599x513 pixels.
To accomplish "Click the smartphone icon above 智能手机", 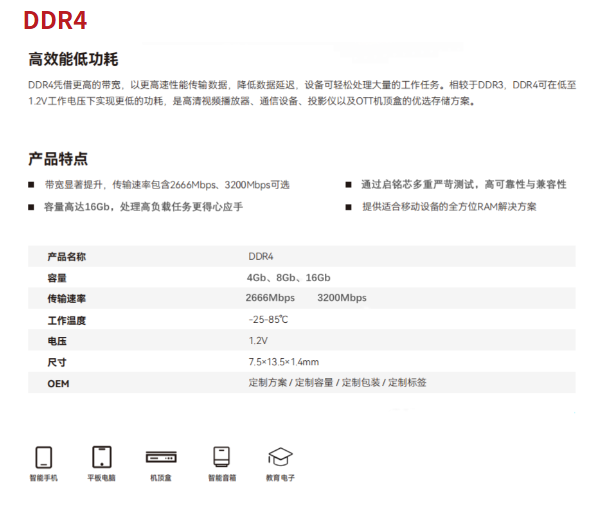I will [44, 457].
